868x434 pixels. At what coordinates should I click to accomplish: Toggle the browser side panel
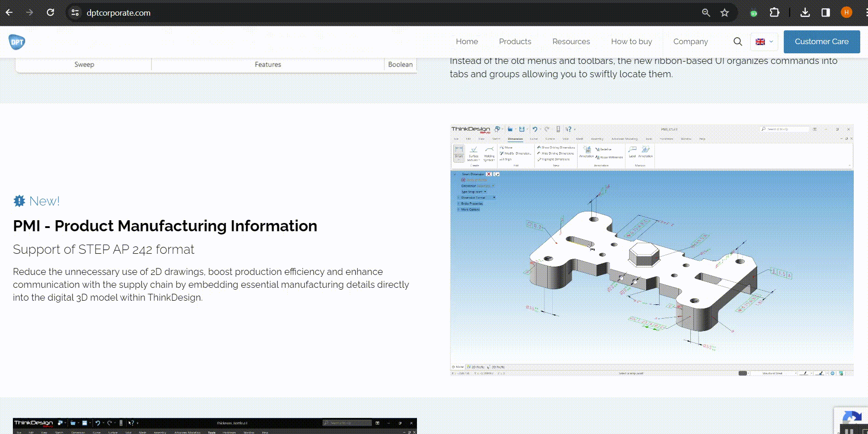tap(826, 12)
